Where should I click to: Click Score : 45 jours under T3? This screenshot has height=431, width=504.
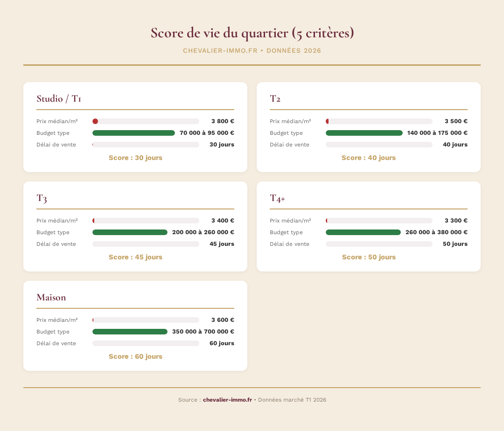tap(135, 257)
